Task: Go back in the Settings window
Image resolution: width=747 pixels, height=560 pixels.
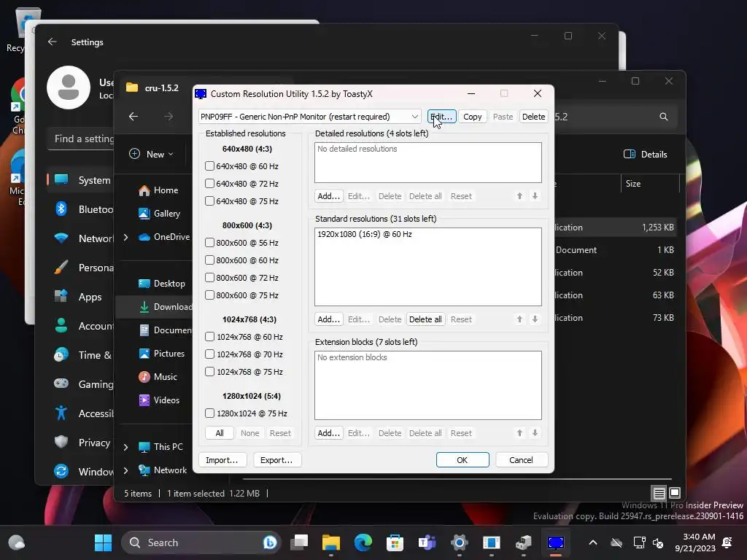Action: (x=53, y=42)
